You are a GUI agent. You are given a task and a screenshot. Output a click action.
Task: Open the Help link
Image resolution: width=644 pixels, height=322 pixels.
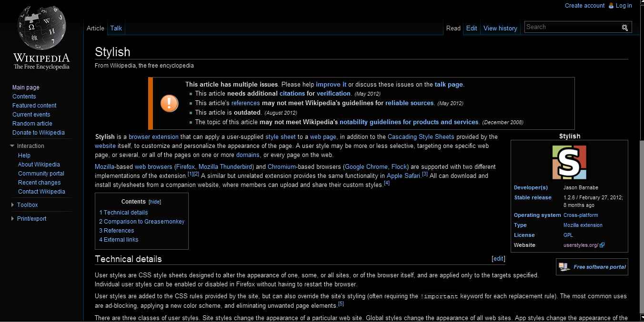click(24, 156)
